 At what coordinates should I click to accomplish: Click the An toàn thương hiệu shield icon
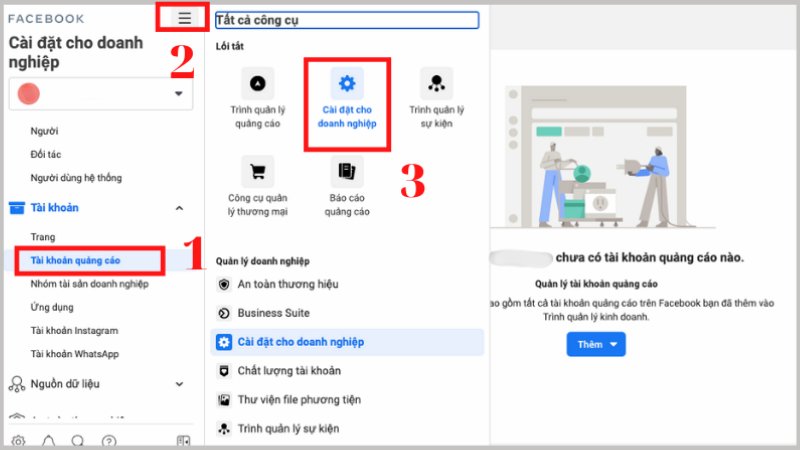[x=223, y=284]
